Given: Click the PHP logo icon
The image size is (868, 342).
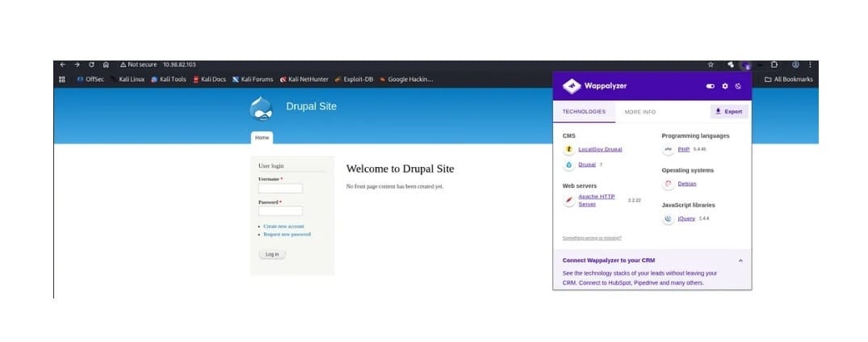Looking at the screenshot, I should pos(669,149).
